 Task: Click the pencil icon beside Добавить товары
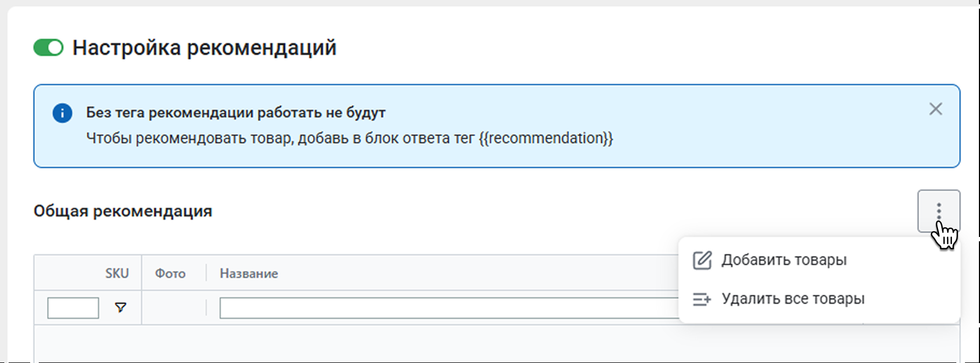pyautogui.click(x=702, y=260)
